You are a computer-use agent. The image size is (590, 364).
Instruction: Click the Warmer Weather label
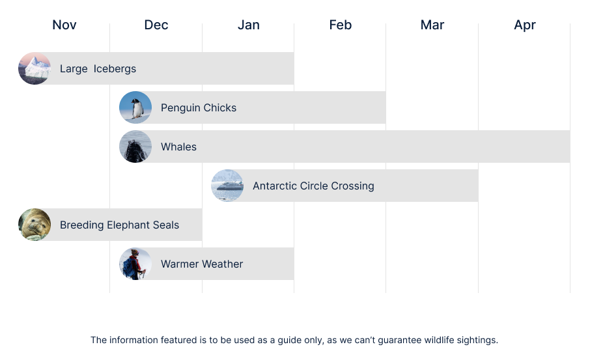point(202,264)
